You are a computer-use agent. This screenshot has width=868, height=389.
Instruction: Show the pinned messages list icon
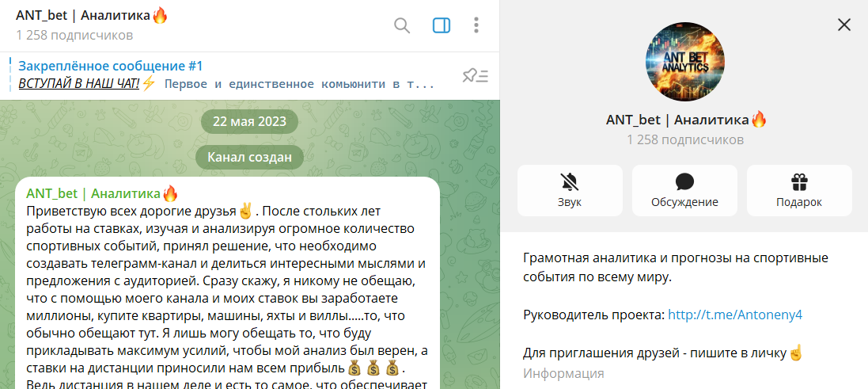coord(475,75)
